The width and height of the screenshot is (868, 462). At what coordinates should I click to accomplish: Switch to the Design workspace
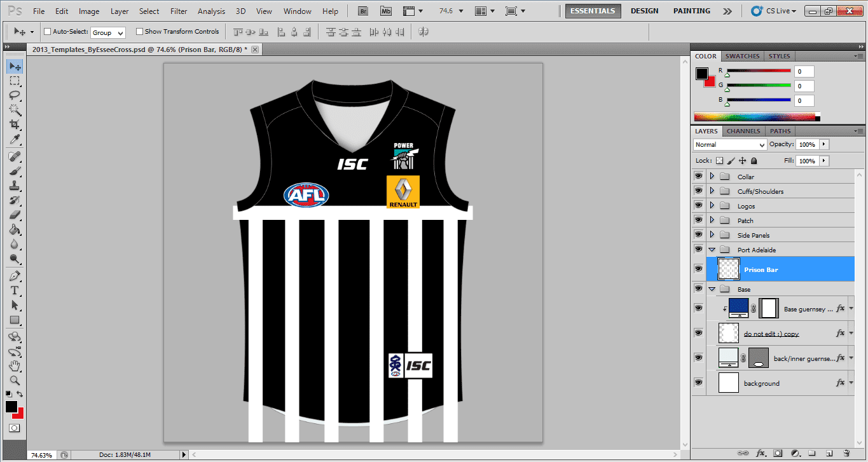[x=644, y=11]
